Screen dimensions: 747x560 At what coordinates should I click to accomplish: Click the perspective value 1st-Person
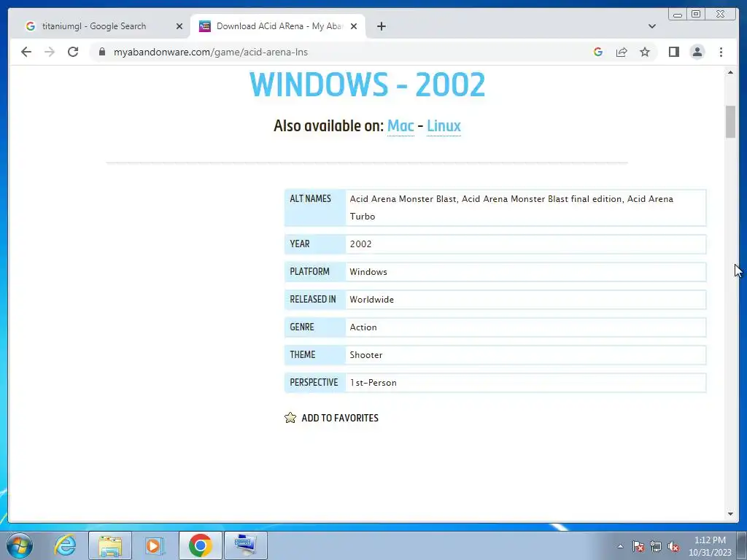(373, 382)
